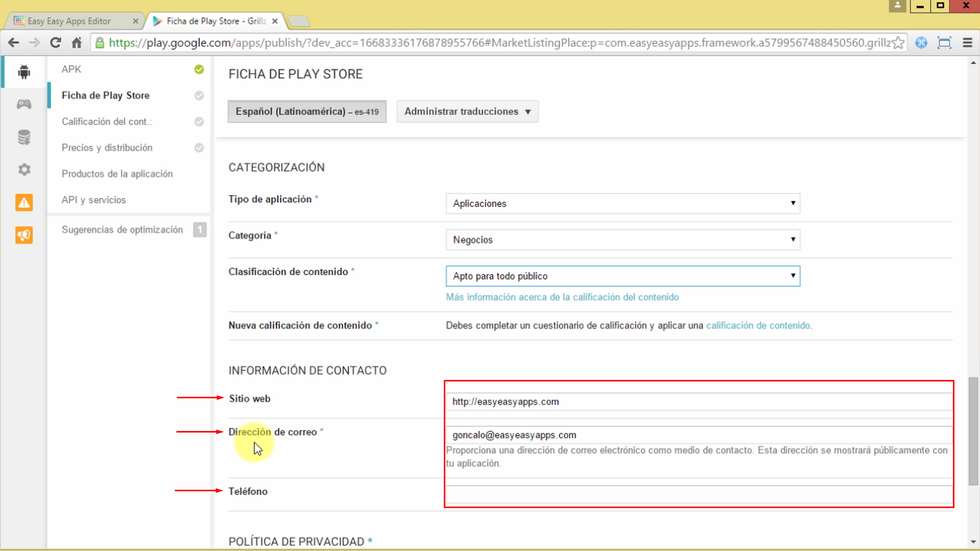The height and width of the screenshot is (551, 980).
Task: Click the page vertical scrollbar thumb
Action: pos(973,432)
